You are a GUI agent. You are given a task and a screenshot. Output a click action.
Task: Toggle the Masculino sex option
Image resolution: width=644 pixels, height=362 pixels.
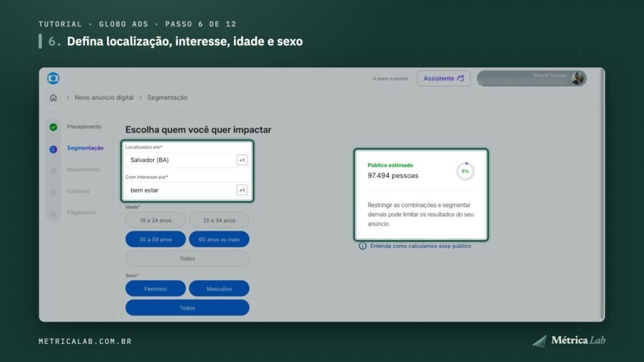click(219, 288)
